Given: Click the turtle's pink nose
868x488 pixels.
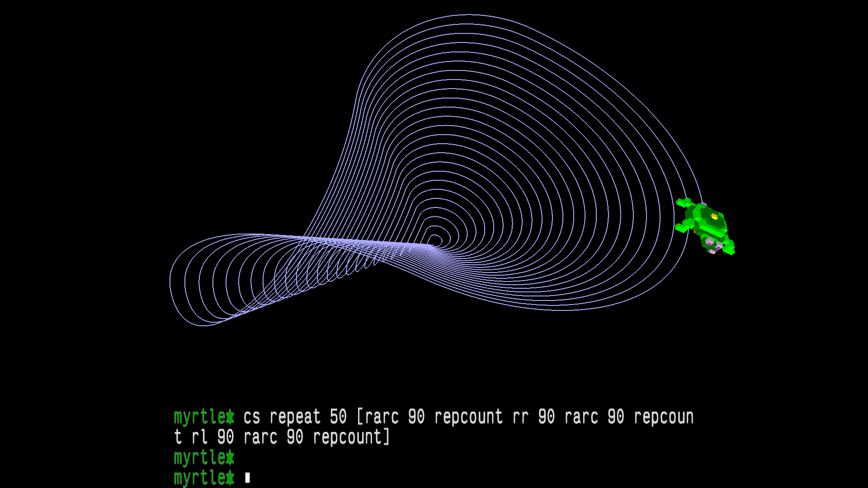Looking at the screenshot, I should pyautogui.click(x=713, y=252).
